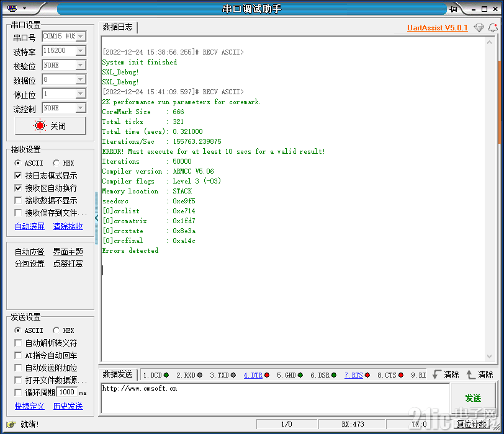Image resolution: width=504 pixels, height=434 pixels.
Task: Pin the window with the pushpin icon
Action: pos(453,9)
